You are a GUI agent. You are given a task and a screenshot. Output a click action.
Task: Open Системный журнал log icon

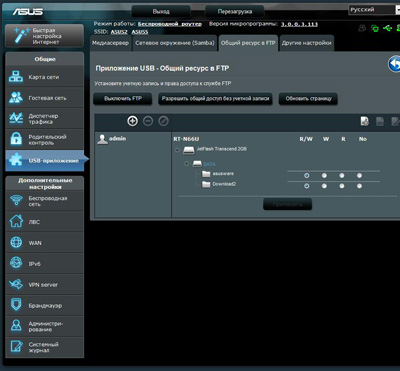coord(16,347)
